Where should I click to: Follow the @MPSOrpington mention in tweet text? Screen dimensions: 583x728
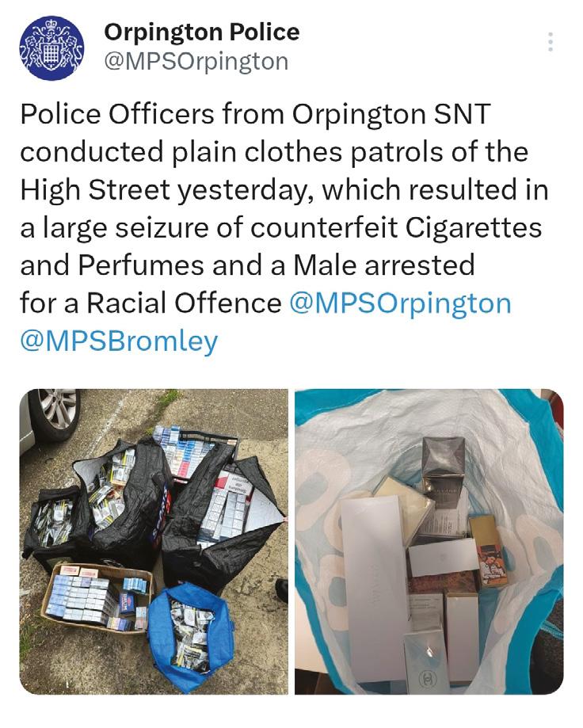tap(400, 303)
